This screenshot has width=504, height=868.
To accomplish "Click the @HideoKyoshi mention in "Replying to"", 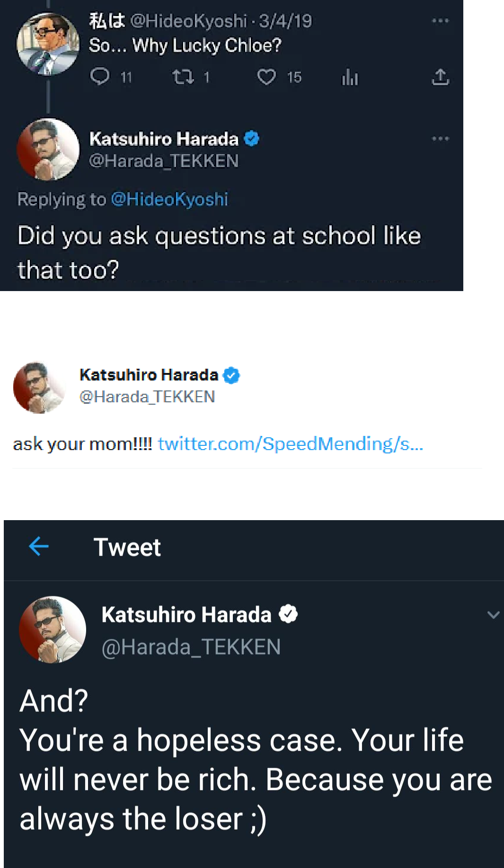I will (x=169, y=199).
